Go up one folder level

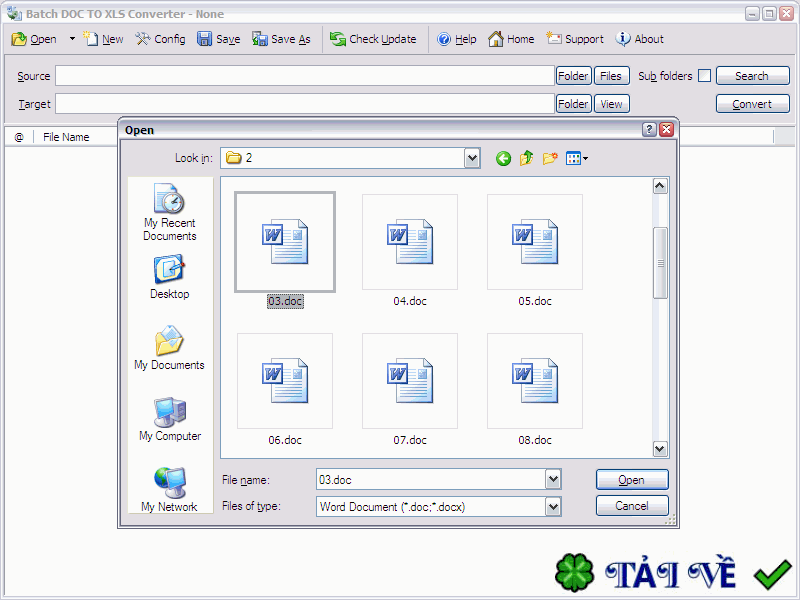click(x=527, y=159)
